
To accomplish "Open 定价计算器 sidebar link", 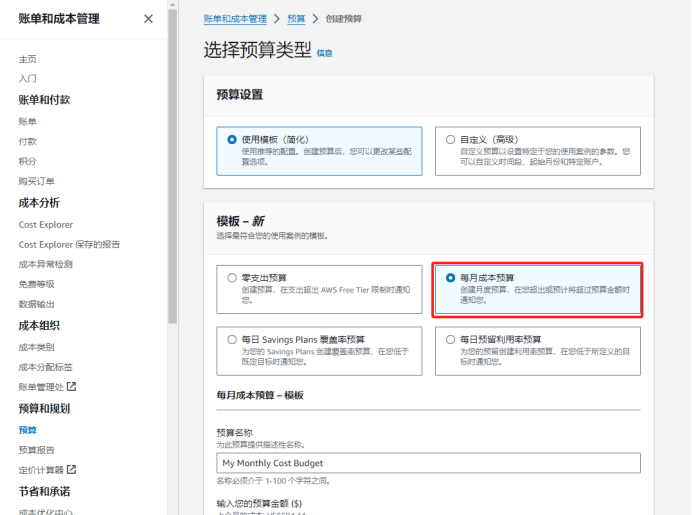I will [x=41, y=470].
